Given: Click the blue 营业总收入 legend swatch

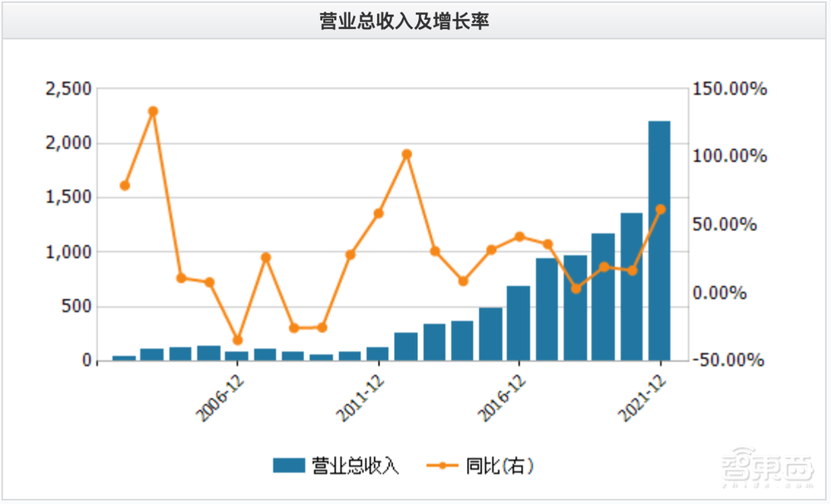Looking at the screenshot, I should click(289, 466).
